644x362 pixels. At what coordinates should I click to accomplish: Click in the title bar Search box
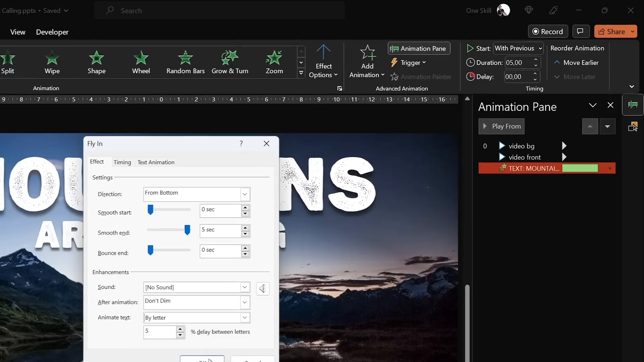(220, 11)
